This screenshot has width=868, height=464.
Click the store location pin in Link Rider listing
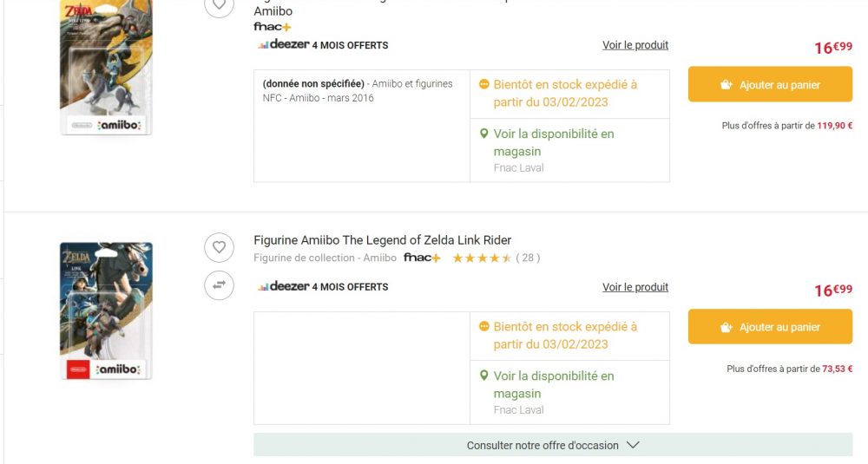(484, 376)
